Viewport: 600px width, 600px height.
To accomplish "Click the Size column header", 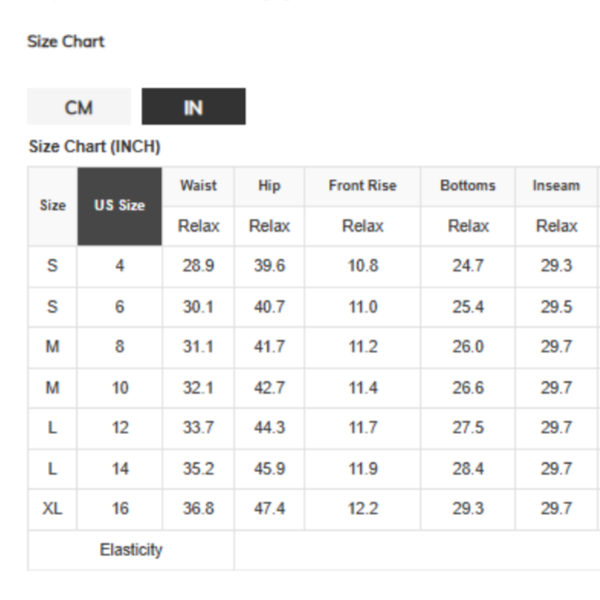I will pos(53,206).
